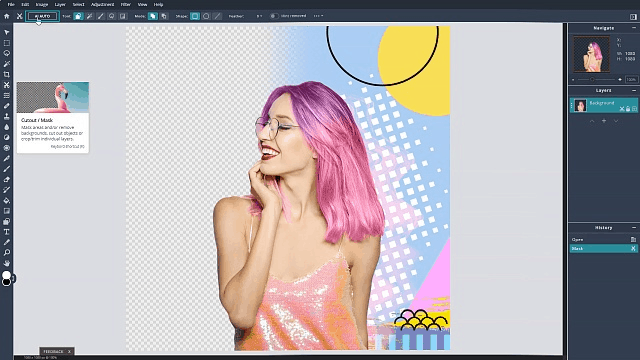Image resolution: width=640 pixels, height=360 pixels.
Task: Select the Gradient tool
Action: tap(7, 211)
